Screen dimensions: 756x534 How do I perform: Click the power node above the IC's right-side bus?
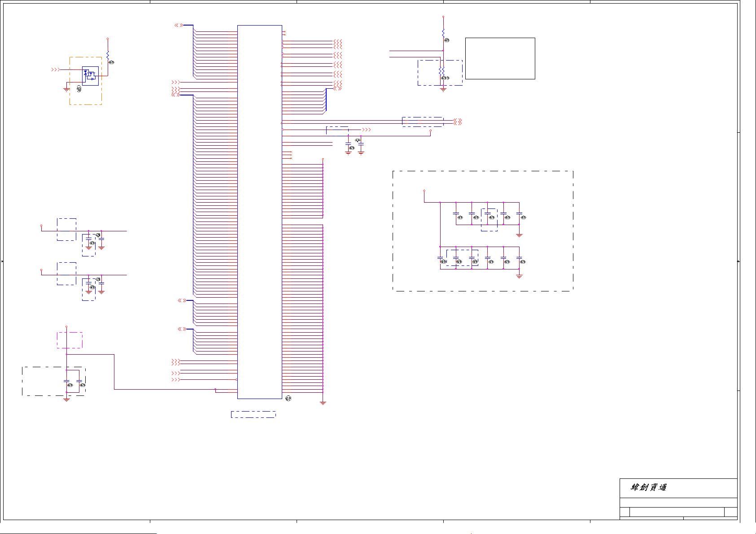tap(323, 159)
